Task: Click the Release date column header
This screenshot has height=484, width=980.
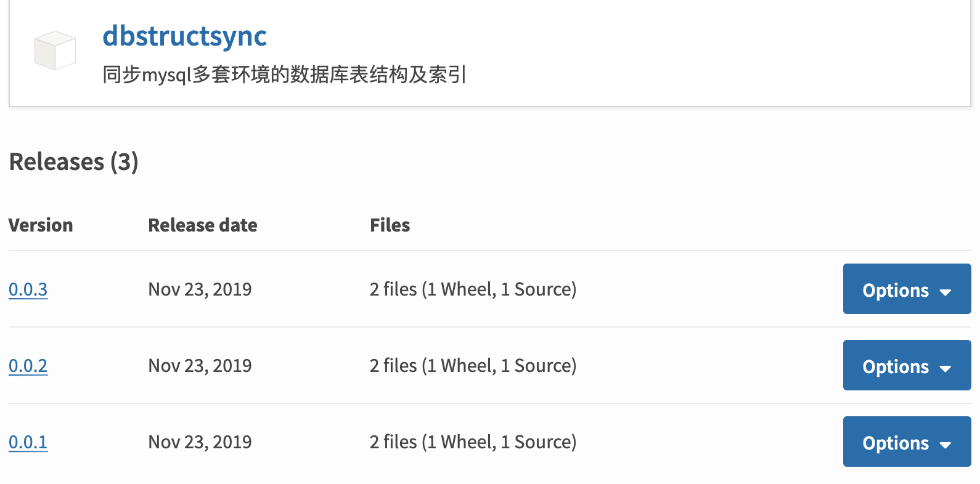Action: pos(203,225)
